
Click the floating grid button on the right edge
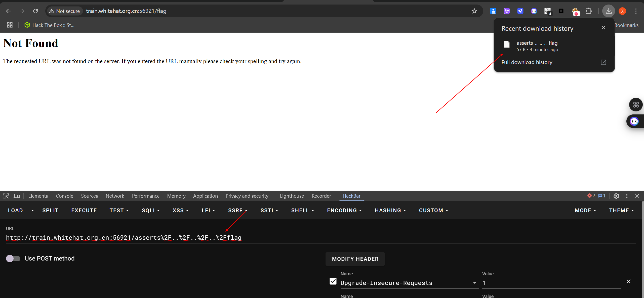click(x=636, y=105)
